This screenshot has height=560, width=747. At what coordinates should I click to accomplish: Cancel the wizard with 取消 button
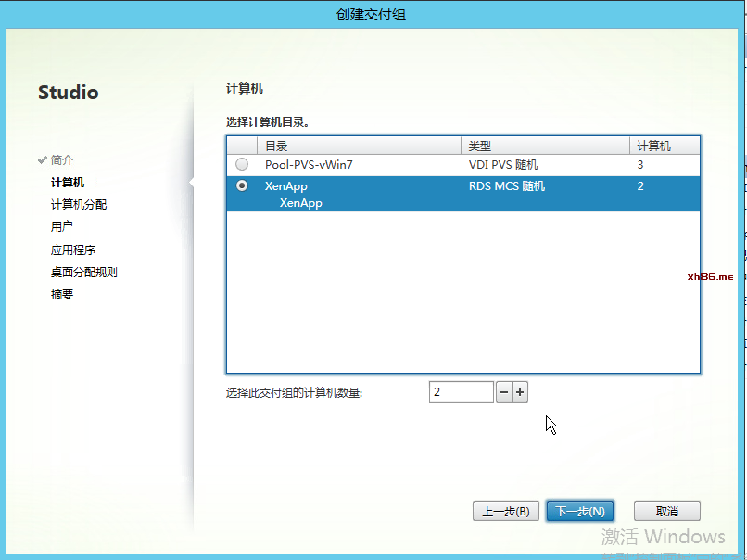click(x=667, y=511)
